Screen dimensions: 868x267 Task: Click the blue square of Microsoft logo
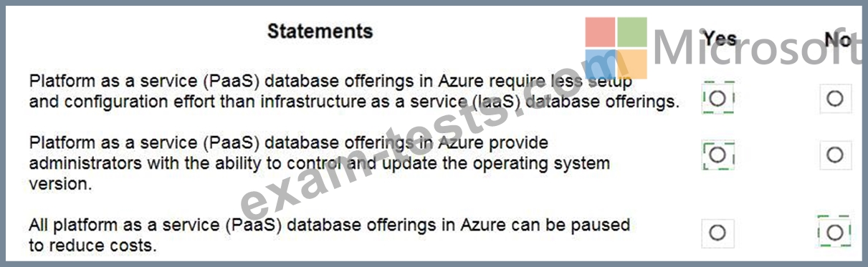(600, 64)
